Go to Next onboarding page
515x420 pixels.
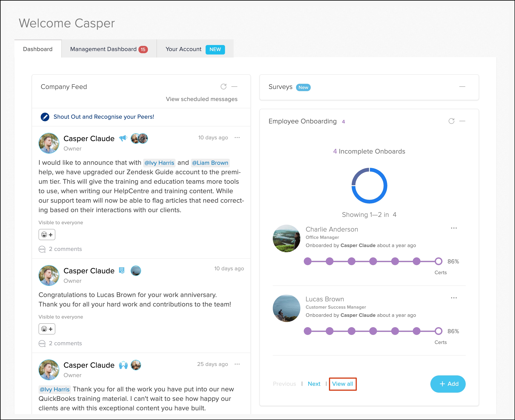tap(314, 384)
